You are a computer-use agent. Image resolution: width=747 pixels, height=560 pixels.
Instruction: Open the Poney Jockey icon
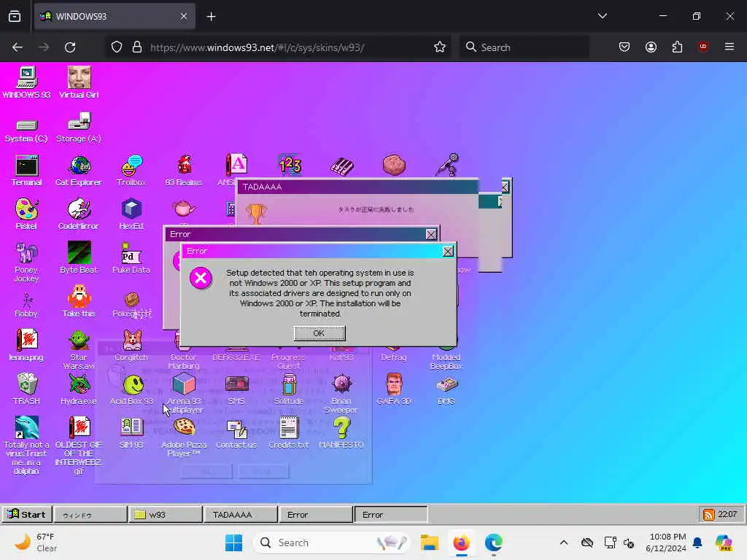(26, 262)
